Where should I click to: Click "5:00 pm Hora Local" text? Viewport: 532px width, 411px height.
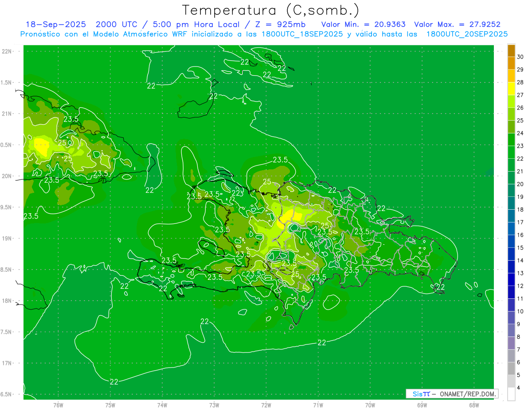point(196,24)
